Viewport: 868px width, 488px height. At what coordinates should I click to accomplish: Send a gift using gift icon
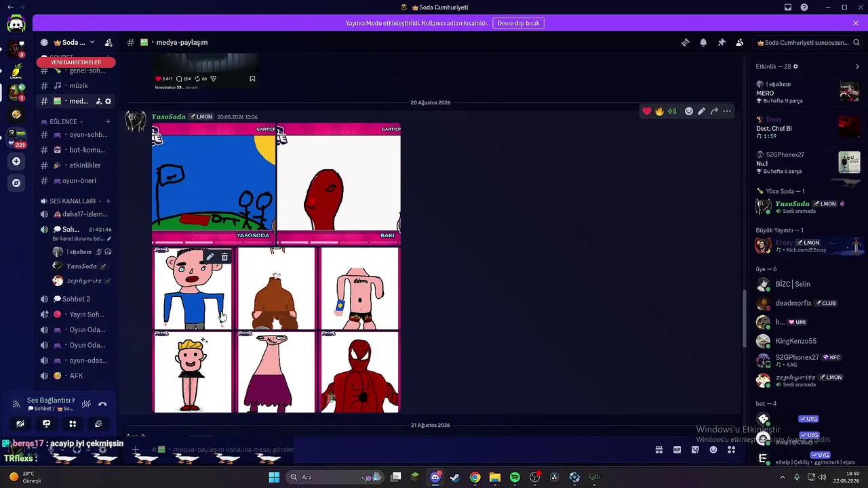[658, 449]
